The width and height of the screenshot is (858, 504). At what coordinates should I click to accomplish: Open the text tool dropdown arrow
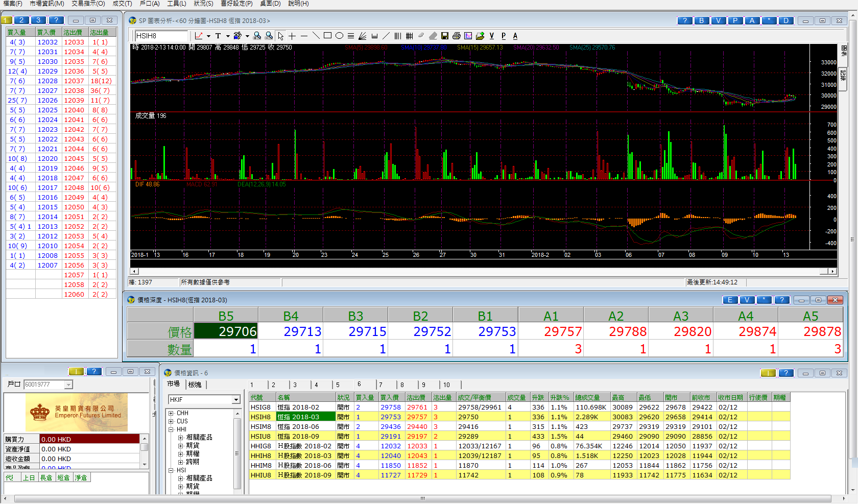[x=227, y=36]
